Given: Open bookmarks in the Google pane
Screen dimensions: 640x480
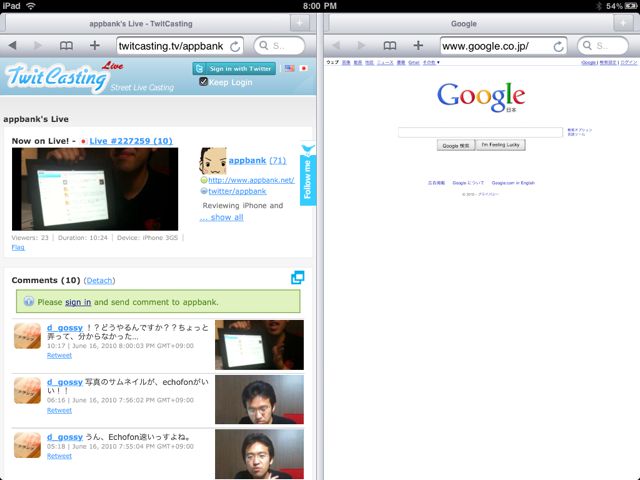Looking at the screenshot, I should point(390,45).
